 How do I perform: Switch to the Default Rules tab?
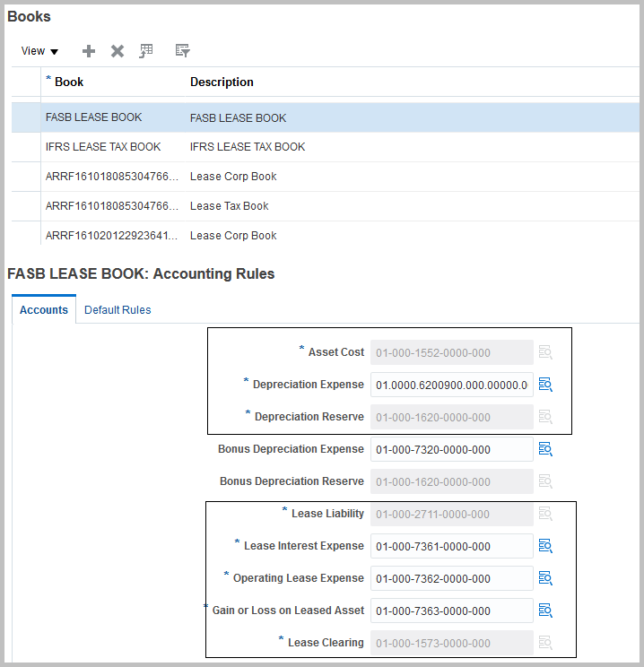tap(117, 309)
